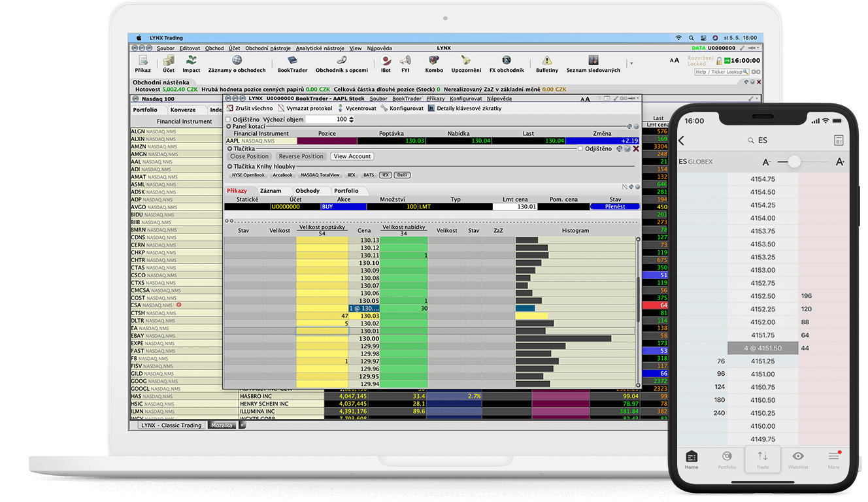Adjust Výchozí objem stepper arrows
This screenshot has width=868, height=502.
point(351,120)
